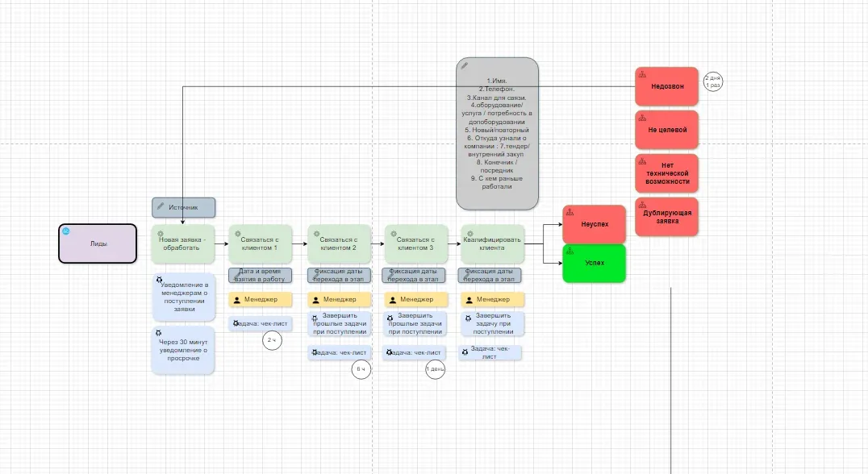Click the hierarchy icon on Недозвон block

tap(642, 74)
